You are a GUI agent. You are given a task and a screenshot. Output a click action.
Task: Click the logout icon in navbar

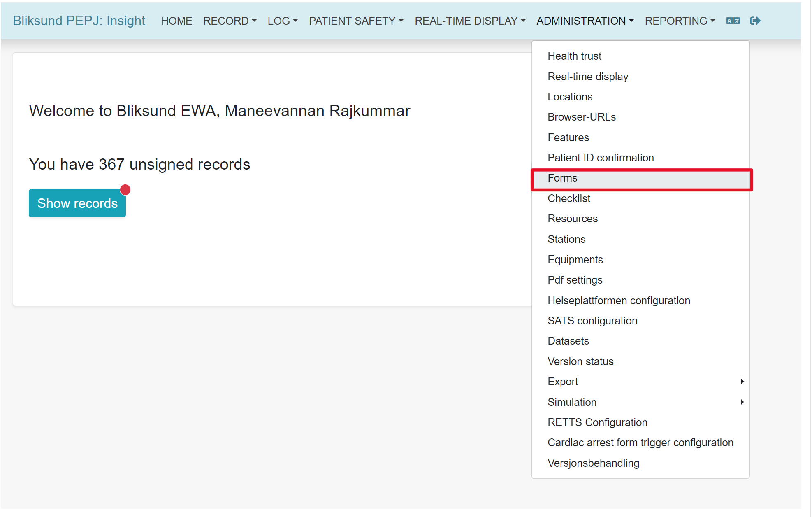755,21
